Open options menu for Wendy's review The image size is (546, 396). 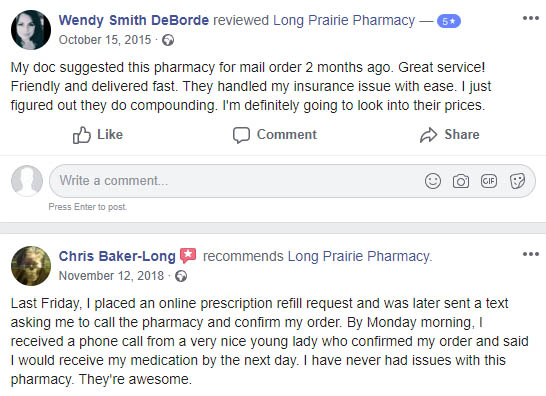pos(531,18)
